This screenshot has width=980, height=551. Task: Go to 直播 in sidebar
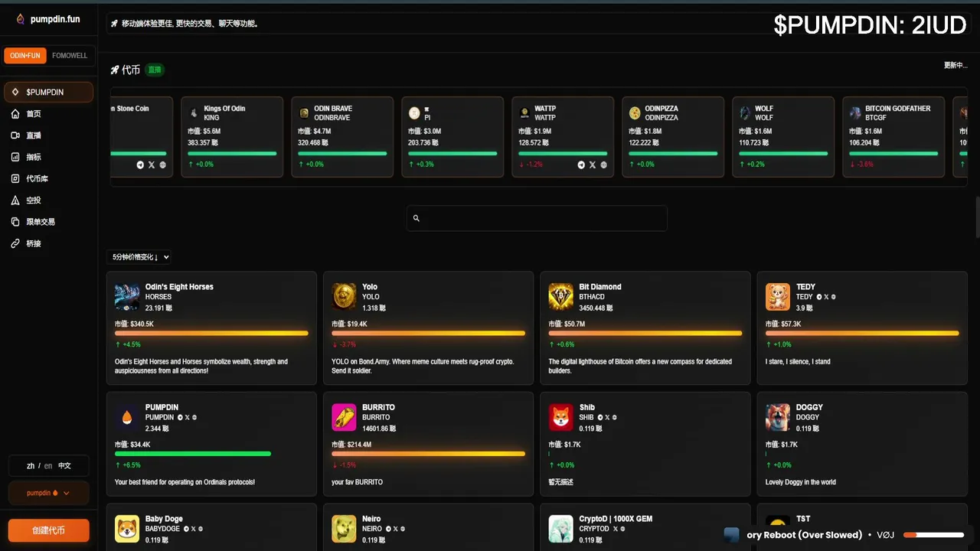(34, 135)
